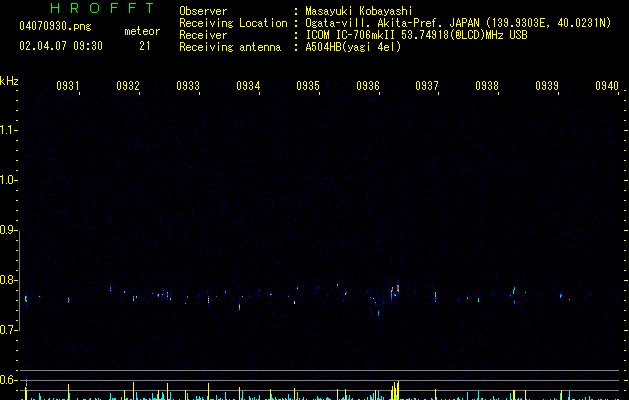Click the 0933 time marker
Screen dimensions: 629x400
[188, 85]
